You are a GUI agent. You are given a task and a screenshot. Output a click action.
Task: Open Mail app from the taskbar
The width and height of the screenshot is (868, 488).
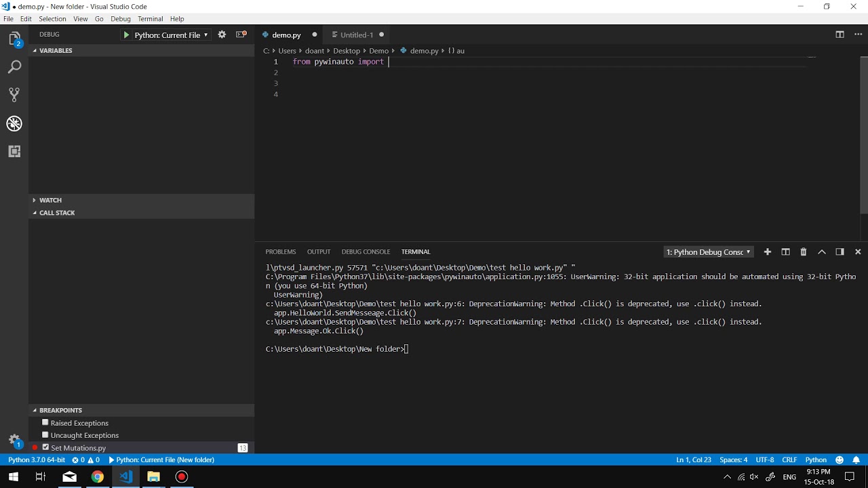tap(69, 476)
